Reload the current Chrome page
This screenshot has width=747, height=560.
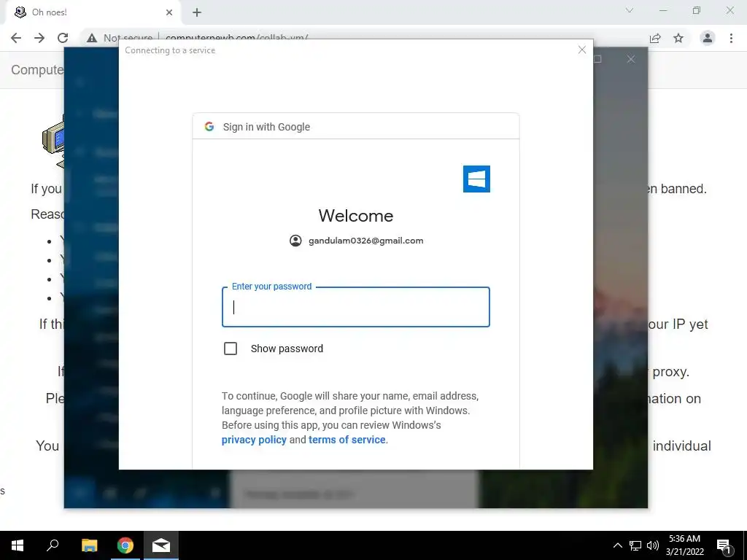(63, 38)
